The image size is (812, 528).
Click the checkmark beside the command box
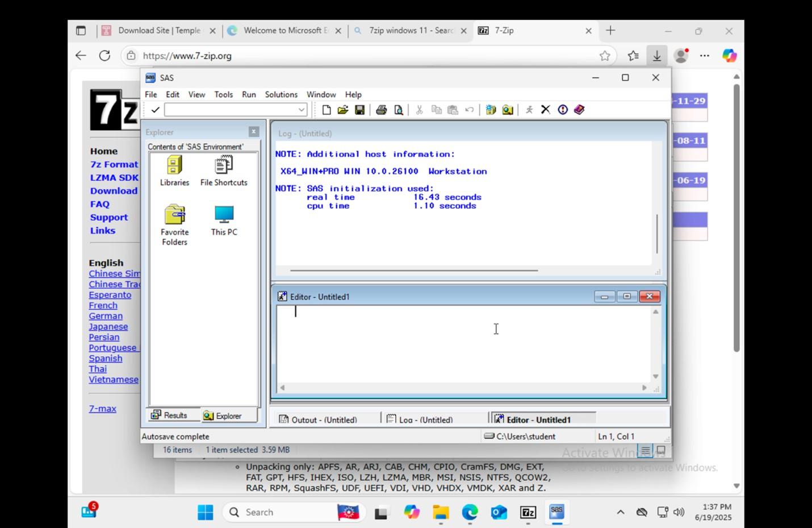(x=155, y=110)
